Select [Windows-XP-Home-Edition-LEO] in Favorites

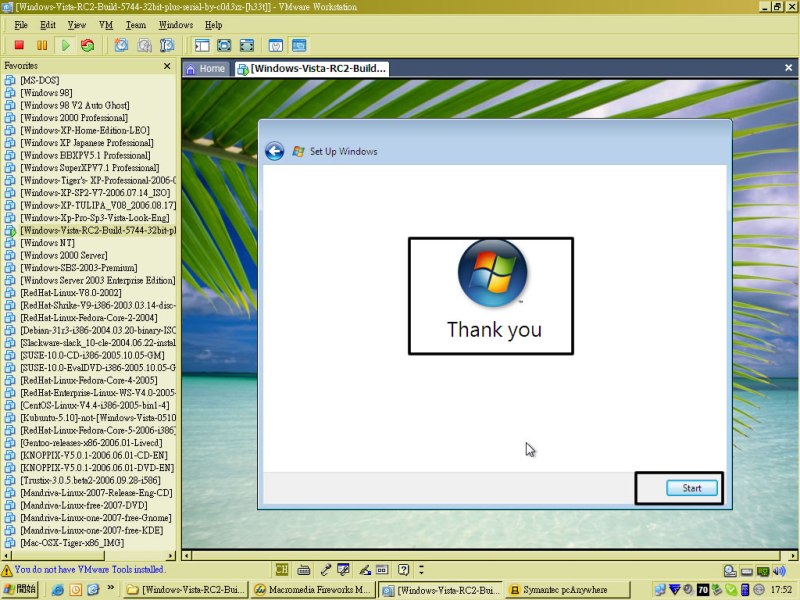(x=85, y=130)
